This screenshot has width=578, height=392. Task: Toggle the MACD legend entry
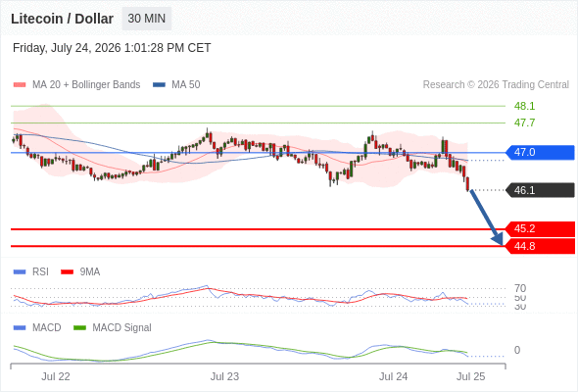pyautogui.click(x=37, y=327)
